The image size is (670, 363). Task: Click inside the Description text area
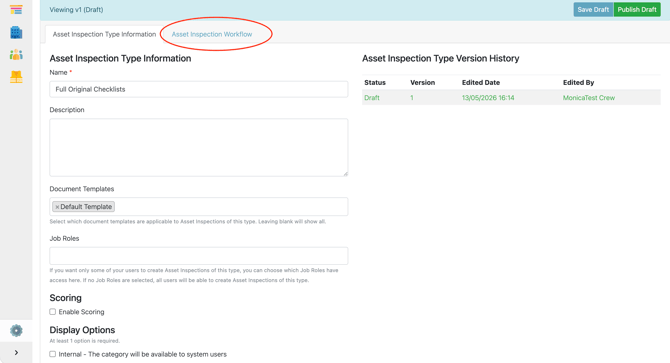[x=199, y=147]
